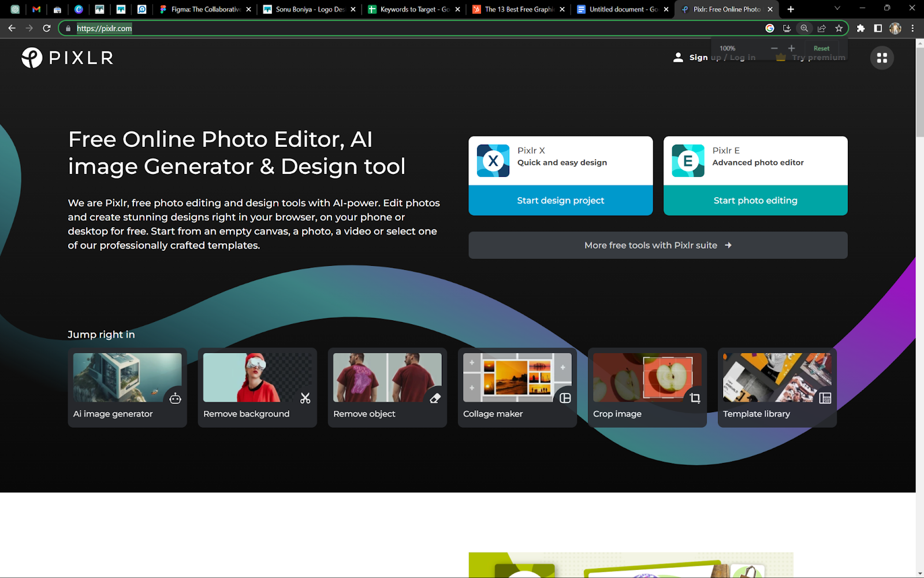
Task: Click Start photo editing button
Action: [x=755, y=201]
